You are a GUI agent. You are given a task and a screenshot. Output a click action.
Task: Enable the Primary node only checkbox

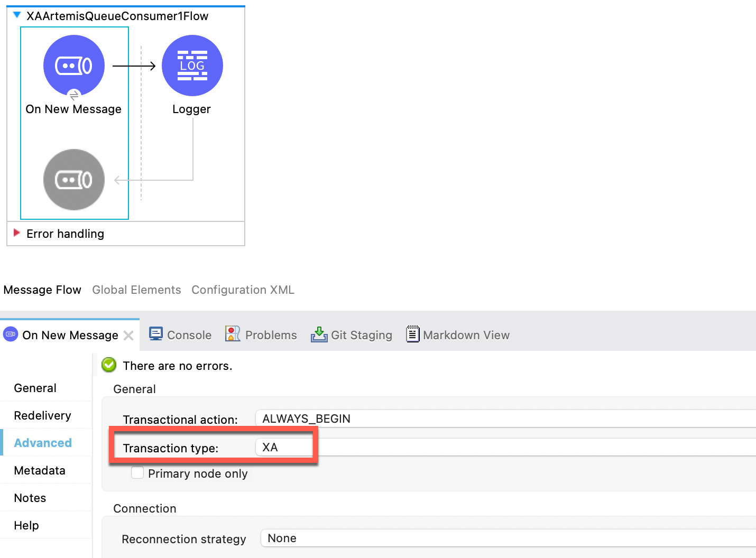(137, 473)
